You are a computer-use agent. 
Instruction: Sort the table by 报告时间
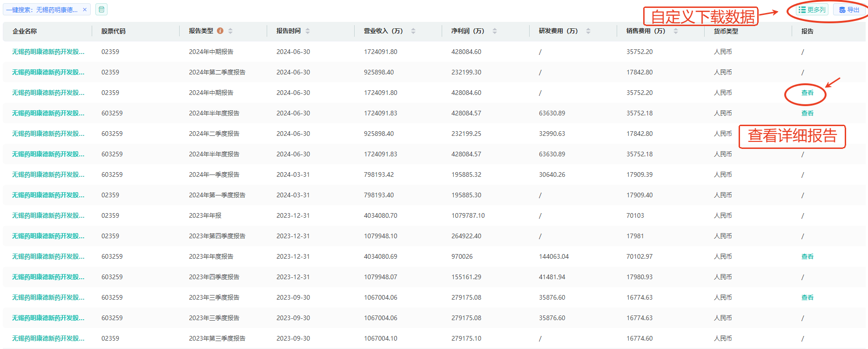coord(308,31)
